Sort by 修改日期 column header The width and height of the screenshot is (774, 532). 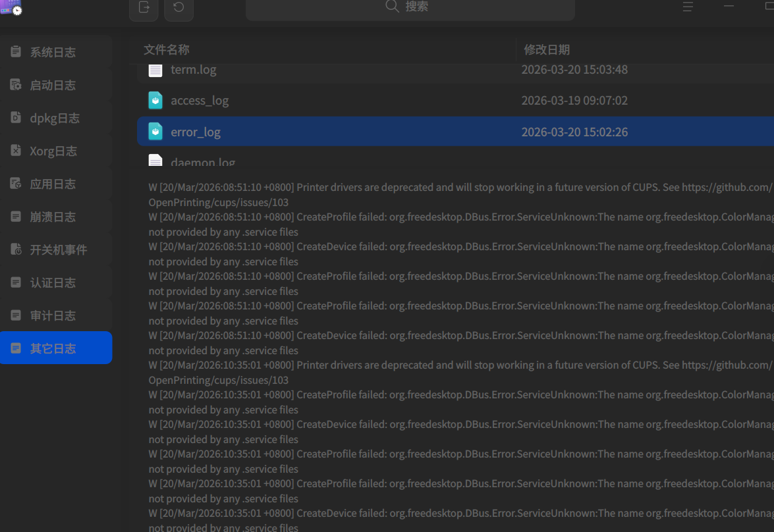point(645,49)
